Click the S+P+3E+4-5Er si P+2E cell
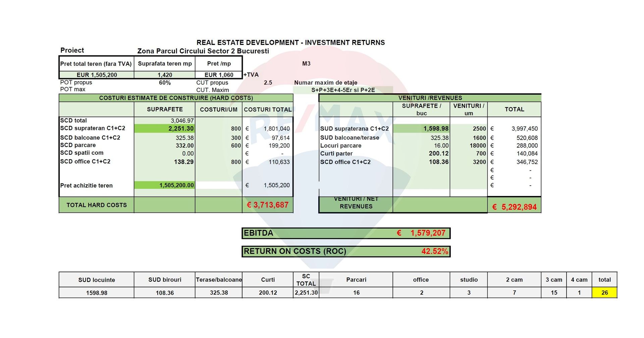The image size is (644, 338). pyautogui.click(x=343, y=90)
